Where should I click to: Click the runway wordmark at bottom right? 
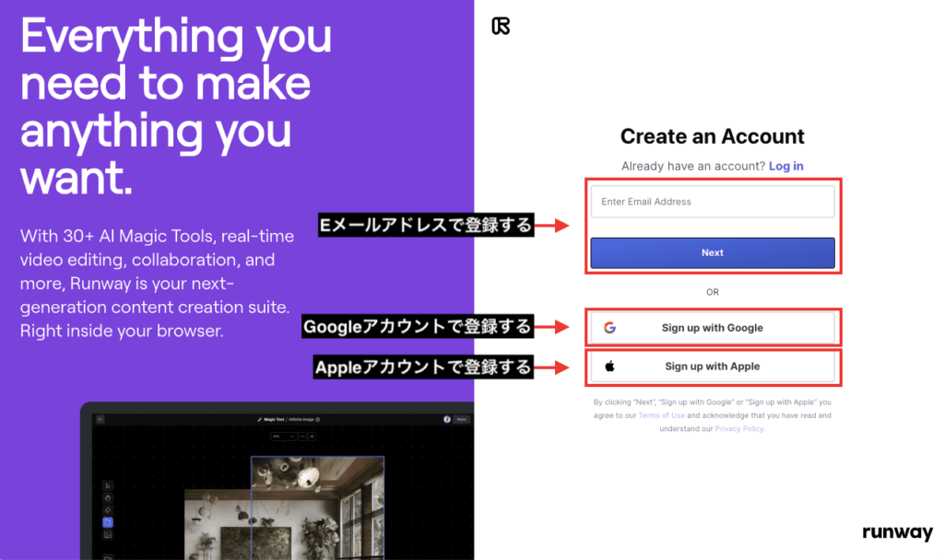pos(897,532)
